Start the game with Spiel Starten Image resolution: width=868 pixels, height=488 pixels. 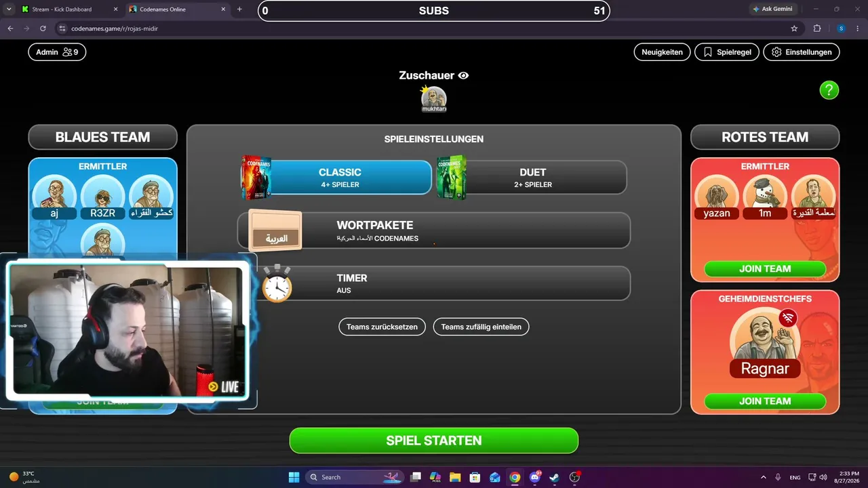click(434, 441)
